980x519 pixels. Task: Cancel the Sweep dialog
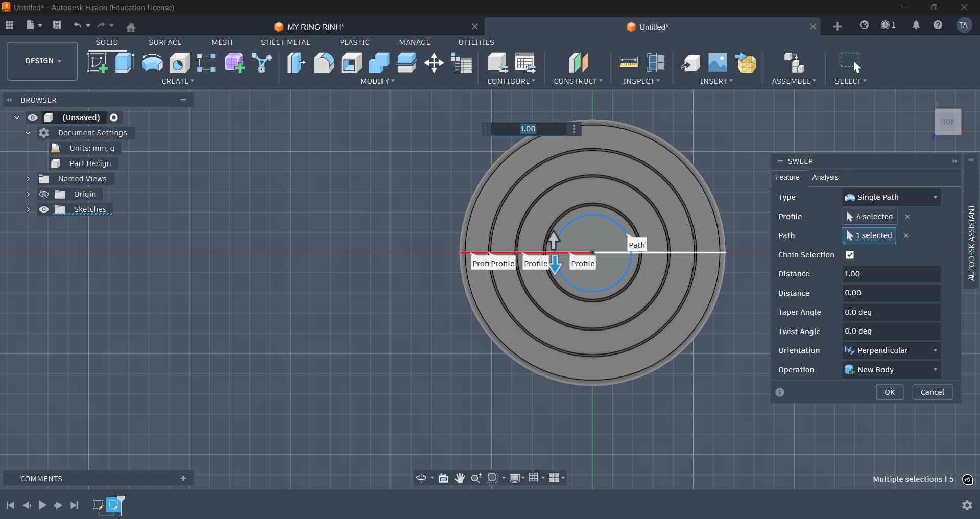click(932, 392)
